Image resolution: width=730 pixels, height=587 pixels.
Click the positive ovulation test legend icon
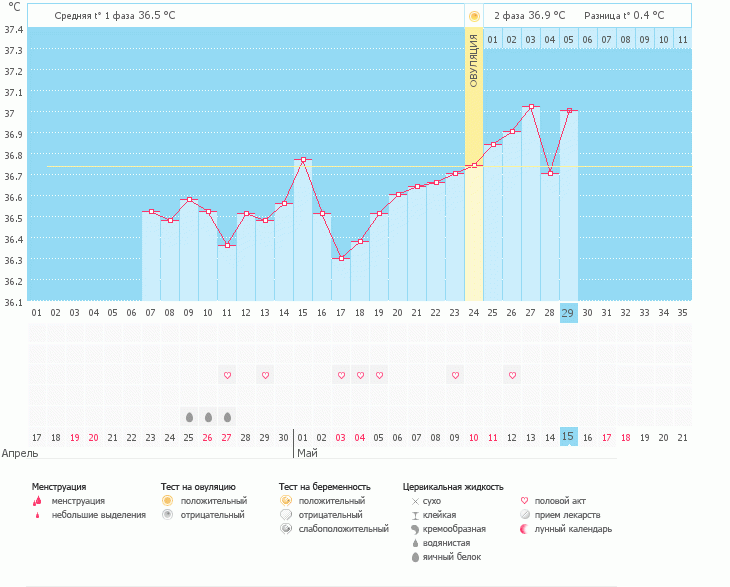click(x=167, y=500)
